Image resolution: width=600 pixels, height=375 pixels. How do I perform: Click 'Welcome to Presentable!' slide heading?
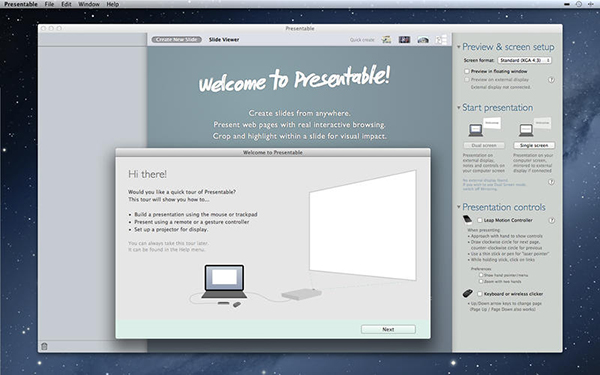point(294,78)
